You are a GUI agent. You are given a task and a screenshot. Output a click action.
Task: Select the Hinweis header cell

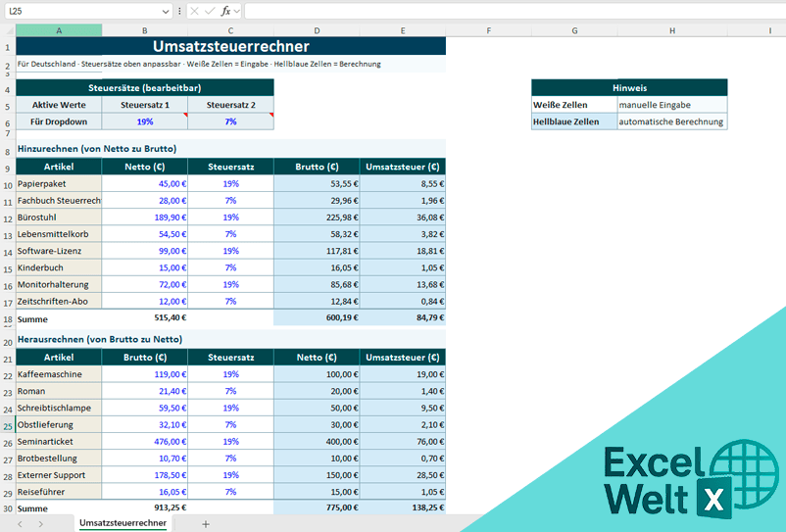click(629, 88)
